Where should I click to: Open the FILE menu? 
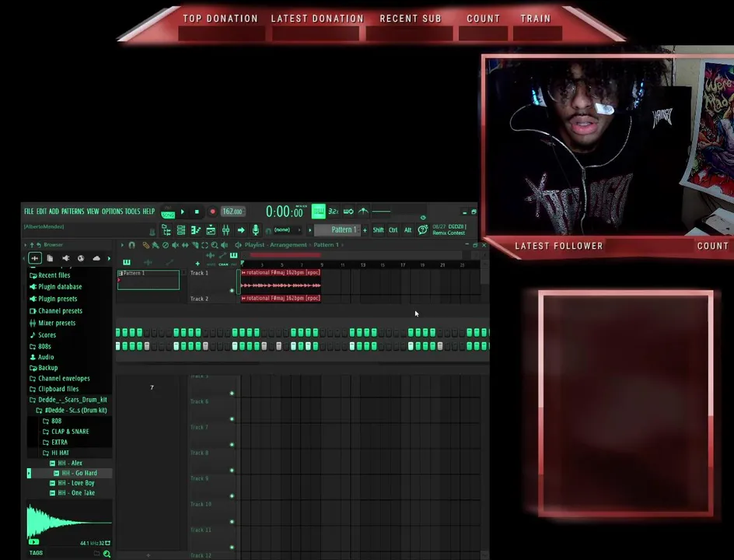tap(29, 212)
